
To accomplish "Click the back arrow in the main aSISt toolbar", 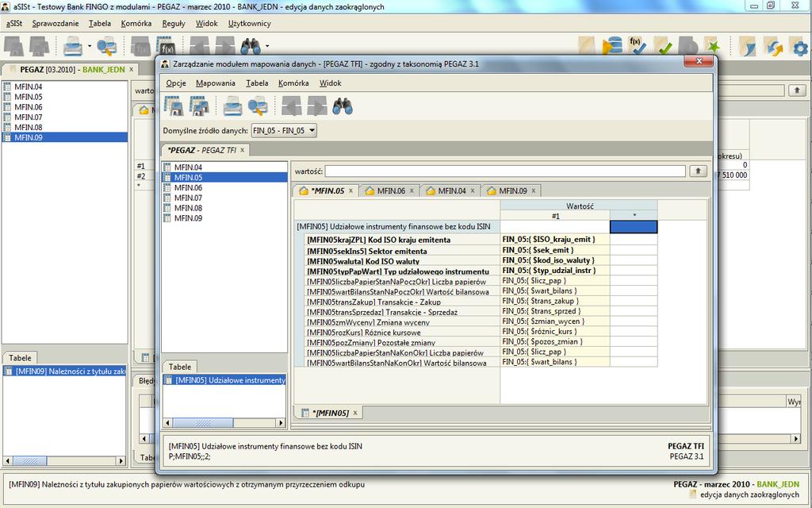I will (199, 46).
